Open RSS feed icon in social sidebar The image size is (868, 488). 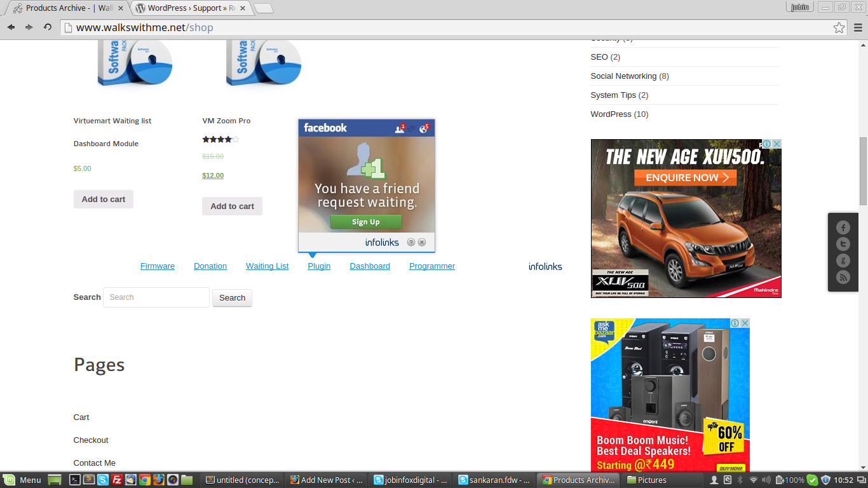click(843, 277)
